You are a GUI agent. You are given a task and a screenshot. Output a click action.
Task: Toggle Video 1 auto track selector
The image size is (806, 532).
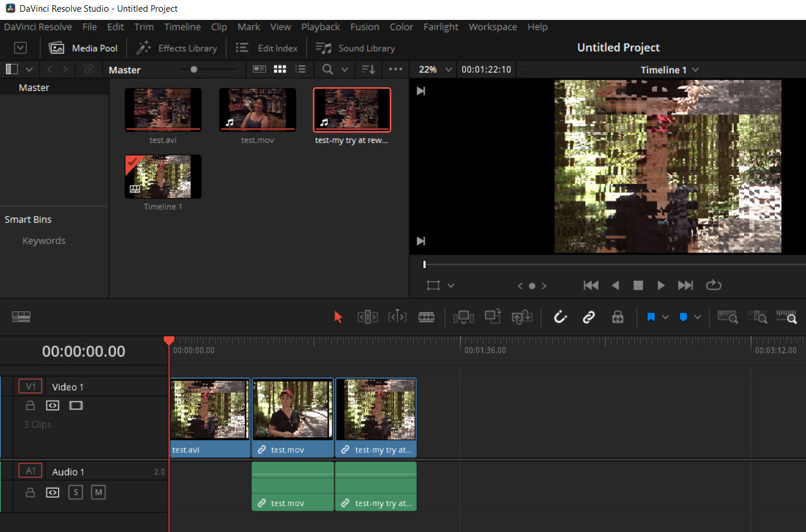point(53,405)
